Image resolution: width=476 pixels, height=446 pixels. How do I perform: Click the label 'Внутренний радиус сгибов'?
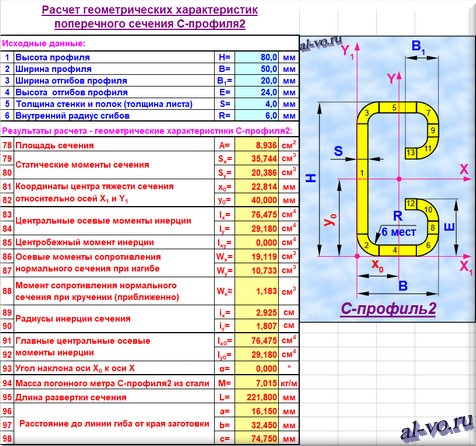point(72,116)
